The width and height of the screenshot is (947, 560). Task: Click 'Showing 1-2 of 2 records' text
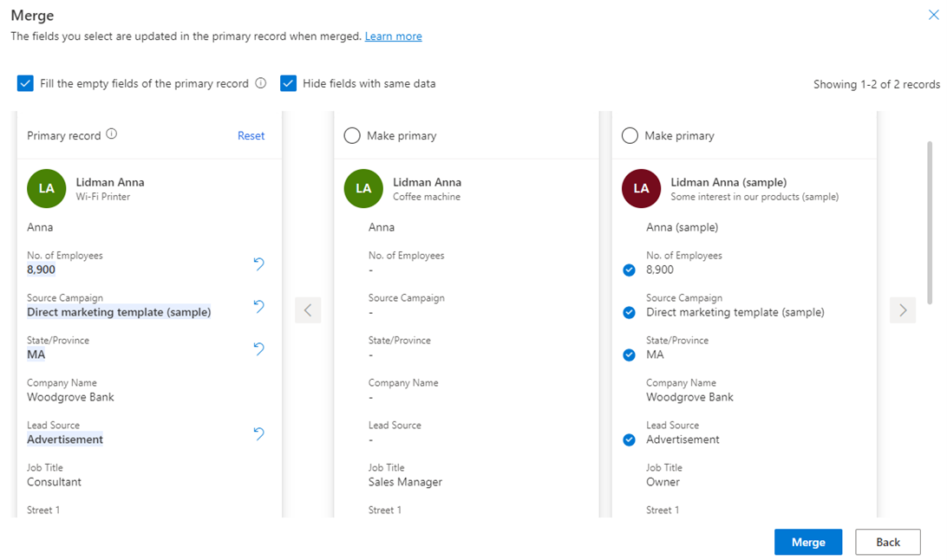(x=877, y=84)
